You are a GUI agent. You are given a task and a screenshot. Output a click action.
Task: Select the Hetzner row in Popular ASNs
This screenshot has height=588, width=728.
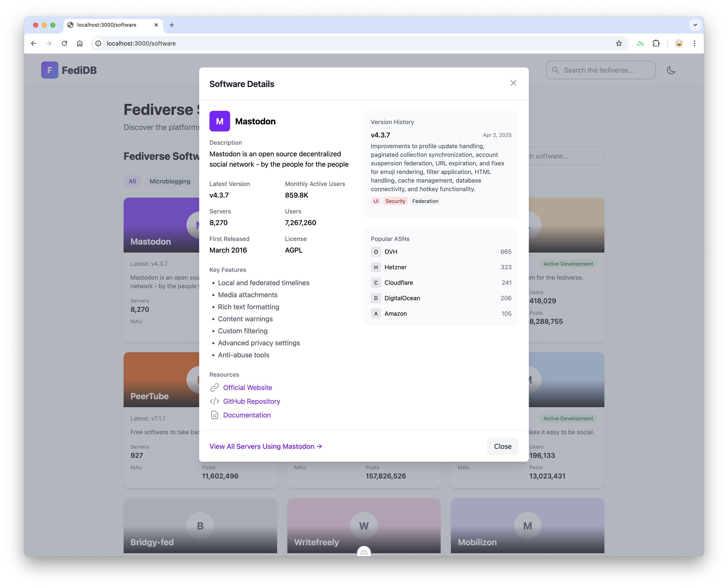coord(441,267)
